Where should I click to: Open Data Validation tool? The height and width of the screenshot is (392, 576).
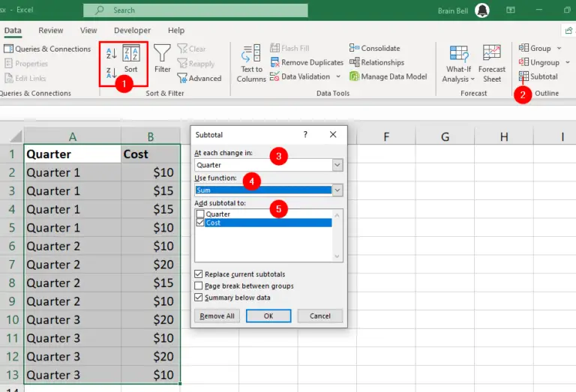click(300, 76)
